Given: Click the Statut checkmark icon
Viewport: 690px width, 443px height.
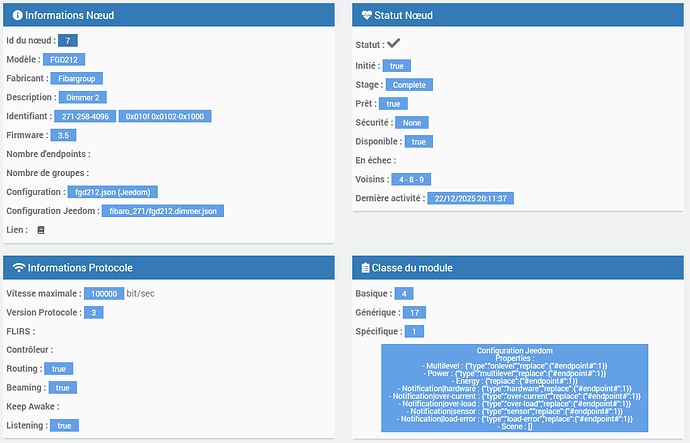Looking at the screenshot, I should pyautogui.click(x=394, y=44).
